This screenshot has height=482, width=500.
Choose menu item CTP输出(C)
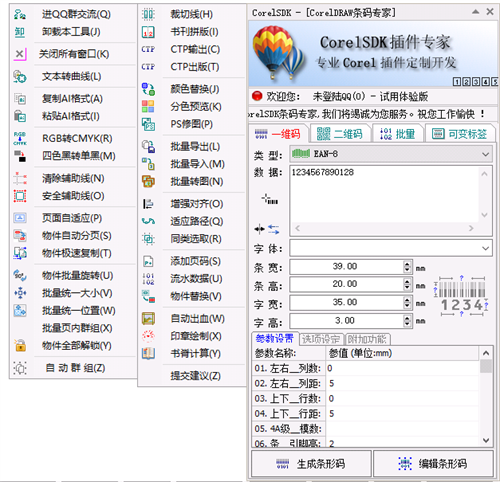pyautogui.click(x=195, y=49)
